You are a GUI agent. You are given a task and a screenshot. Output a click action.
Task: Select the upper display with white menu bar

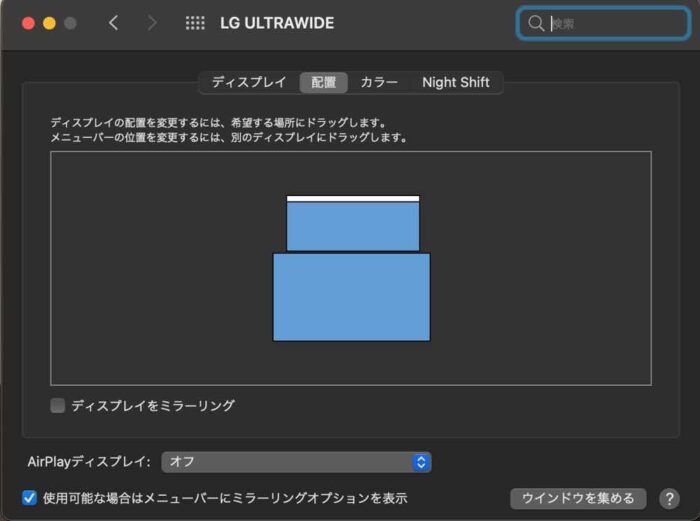[353, 225]
